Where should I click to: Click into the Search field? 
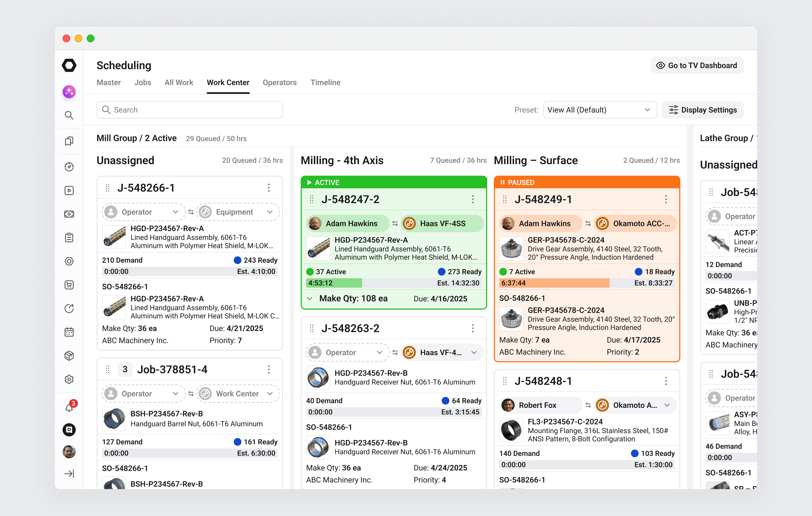coord(189,110)
